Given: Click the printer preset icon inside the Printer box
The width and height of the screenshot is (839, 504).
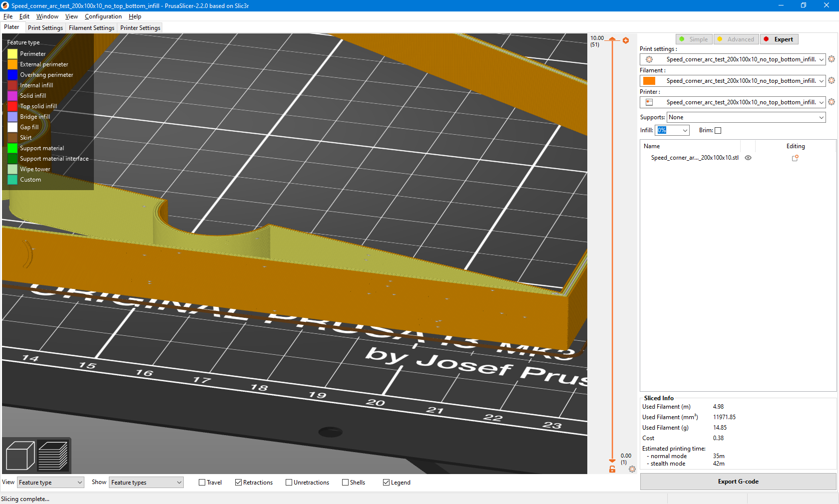Looking at the screenshot, I should [649, 102].
